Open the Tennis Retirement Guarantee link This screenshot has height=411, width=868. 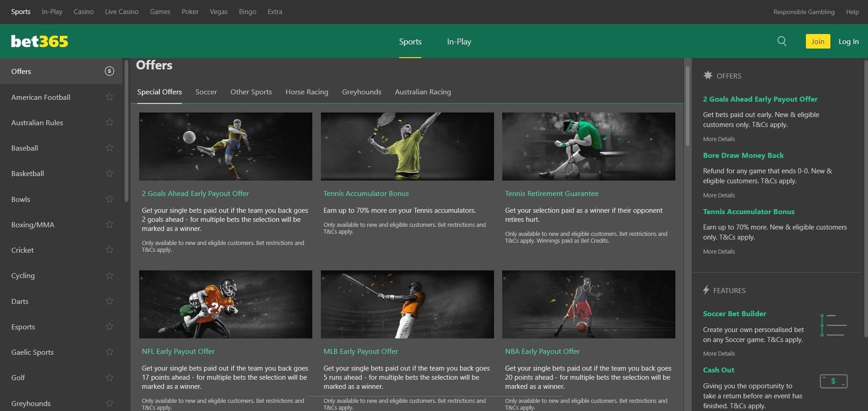coord(552,193)
